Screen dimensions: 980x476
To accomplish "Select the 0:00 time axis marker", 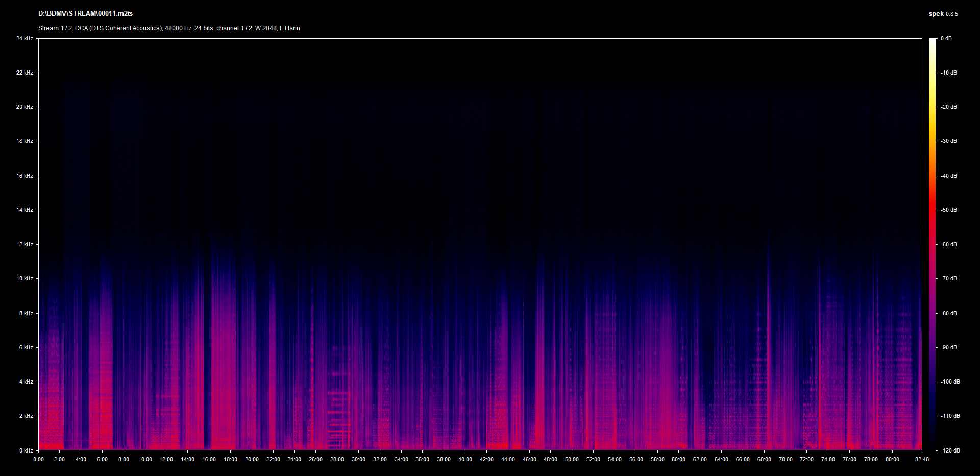I will 38,459.
